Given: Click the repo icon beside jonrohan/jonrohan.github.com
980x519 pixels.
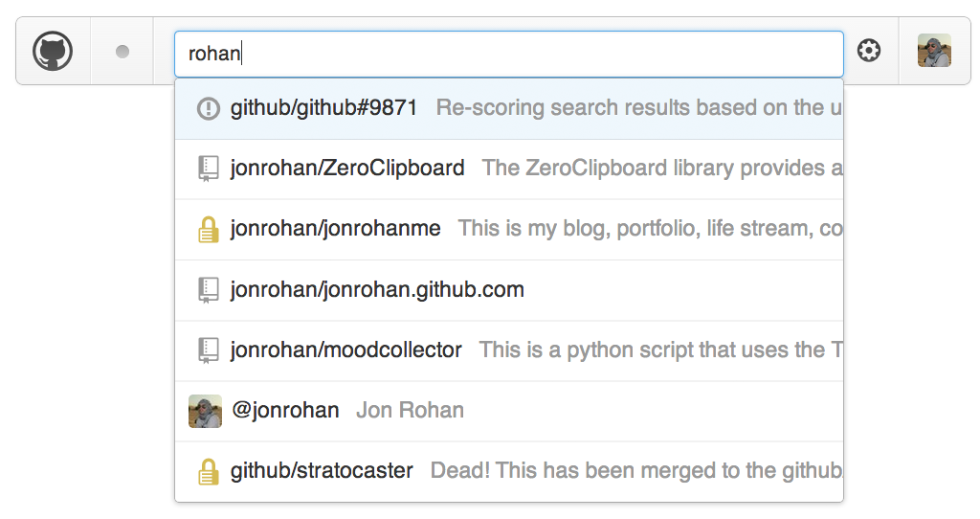Looking at the screenshot, I should pyautogui.click(x=208, y=290).
